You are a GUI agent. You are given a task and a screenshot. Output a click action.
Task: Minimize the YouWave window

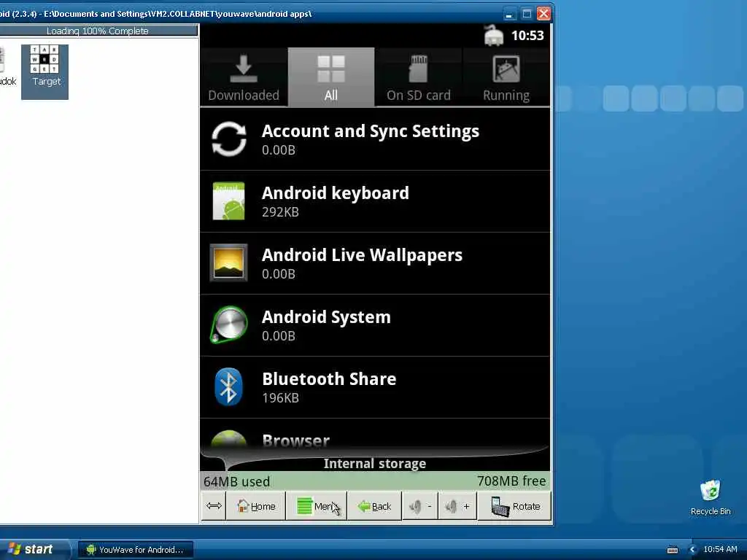[508, 13]
